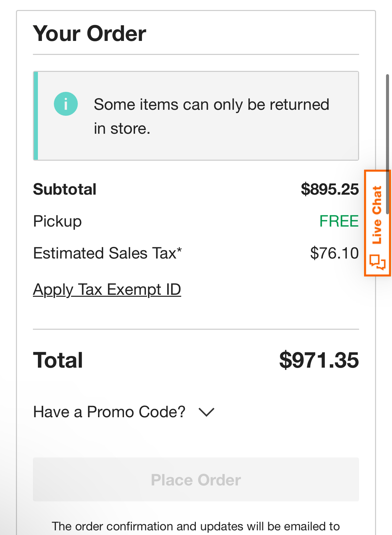Click the teal accent bar on the notice
This screenshot has height=535, width=392.
36,116
